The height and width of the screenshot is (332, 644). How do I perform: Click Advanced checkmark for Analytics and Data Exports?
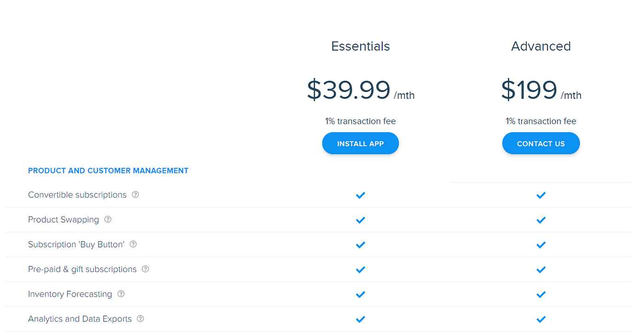click(541, 319)
